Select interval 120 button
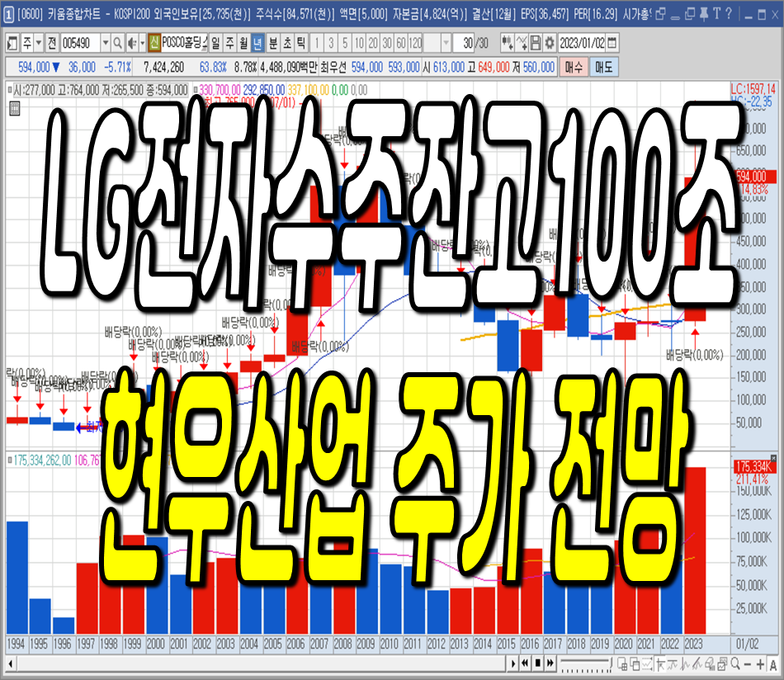 pos(415,43)
